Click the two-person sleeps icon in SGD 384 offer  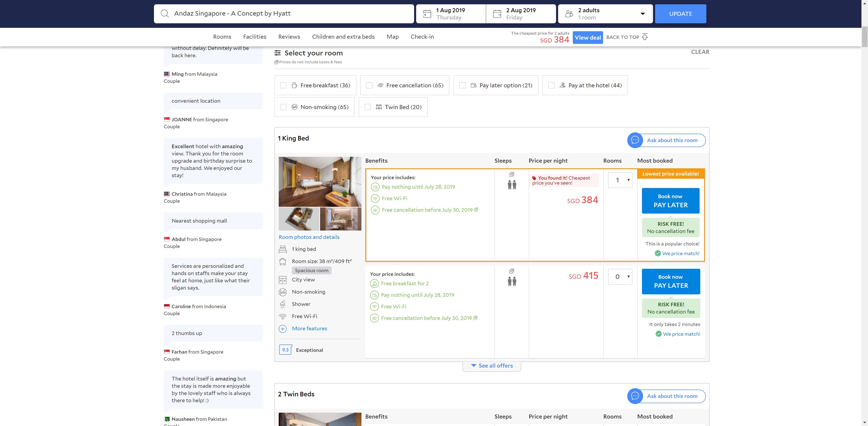point(512,185)
